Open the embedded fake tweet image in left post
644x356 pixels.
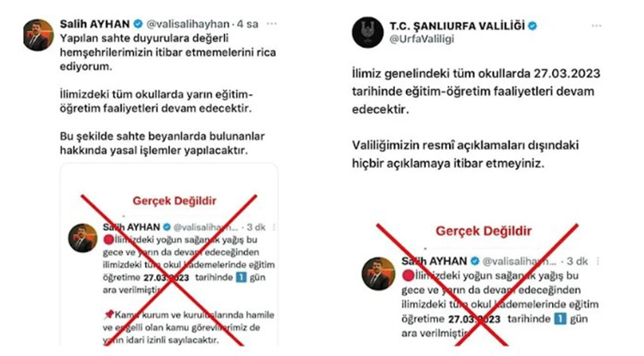pyautogui.click(x=169, y=255)
